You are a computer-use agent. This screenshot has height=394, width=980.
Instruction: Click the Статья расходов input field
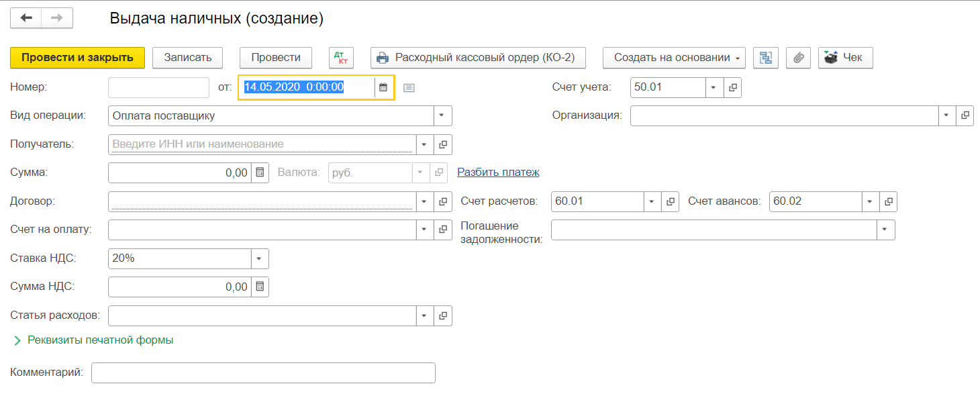pos(262,315)
